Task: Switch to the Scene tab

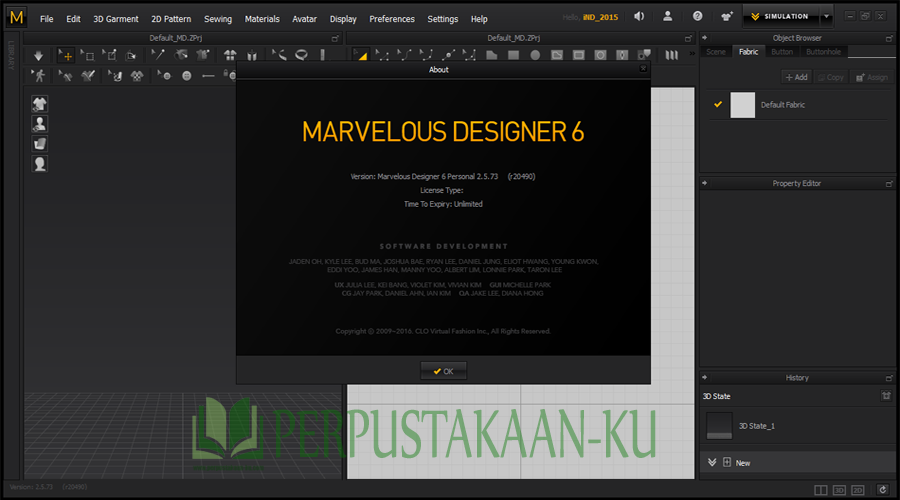Action: click(x=716, y=52)
